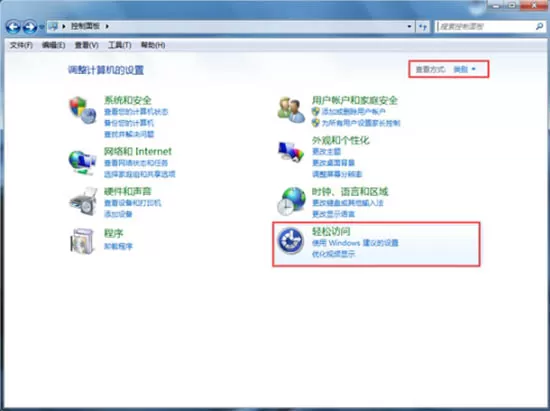Click 使用 Windows 建议的设置 link
This screenshot has width=550, height=411.
click(x=355, y=243)
